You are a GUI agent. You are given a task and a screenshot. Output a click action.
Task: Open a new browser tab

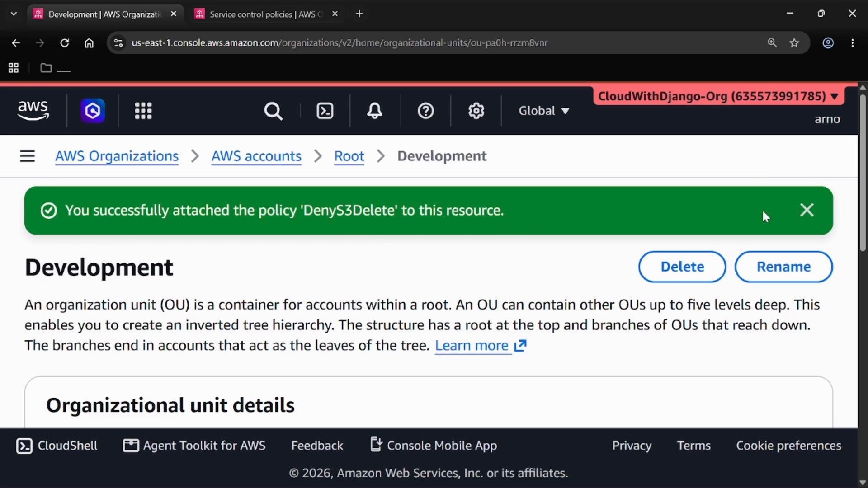pyautogui.click(x=359, y=14)
